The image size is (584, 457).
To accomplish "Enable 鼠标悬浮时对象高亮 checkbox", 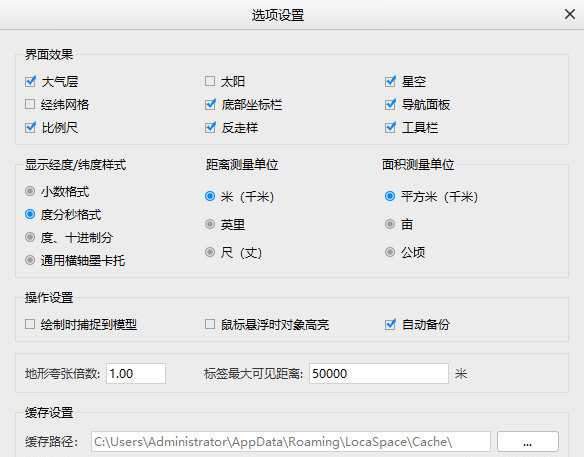I will [x=210, y=324].
